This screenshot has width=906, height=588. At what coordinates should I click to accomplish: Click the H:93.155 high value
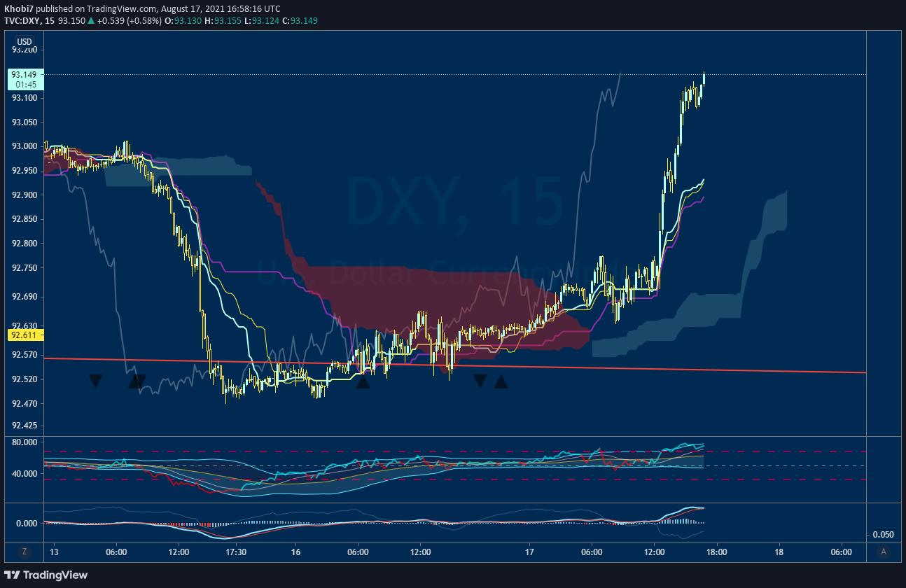(x=223, y=20)
